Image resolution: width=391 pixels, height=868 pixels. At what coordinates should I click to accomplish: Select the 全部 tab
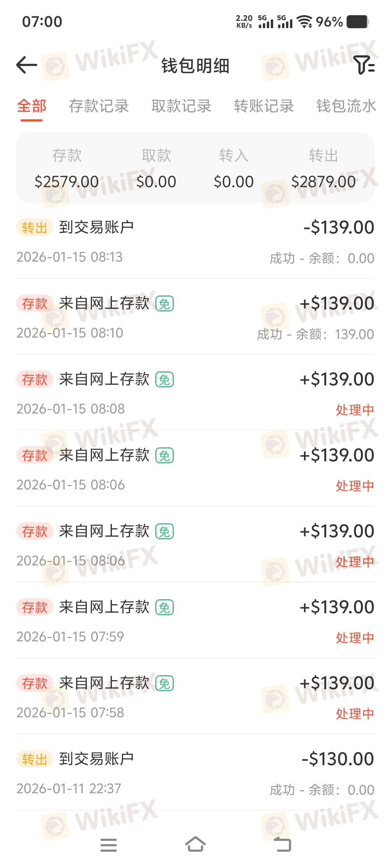(x=31, y=106)
